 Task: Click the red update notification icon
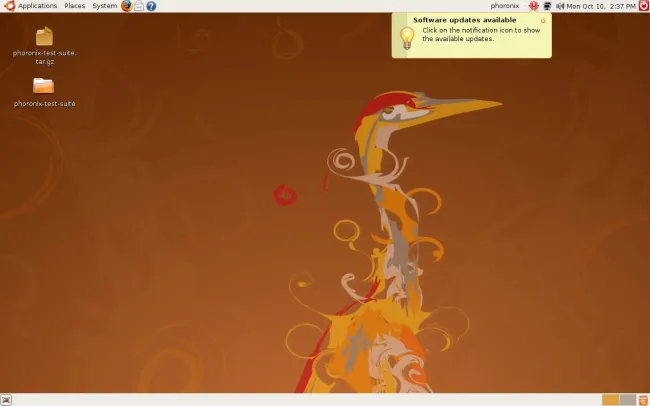click(x=534, y=6)
